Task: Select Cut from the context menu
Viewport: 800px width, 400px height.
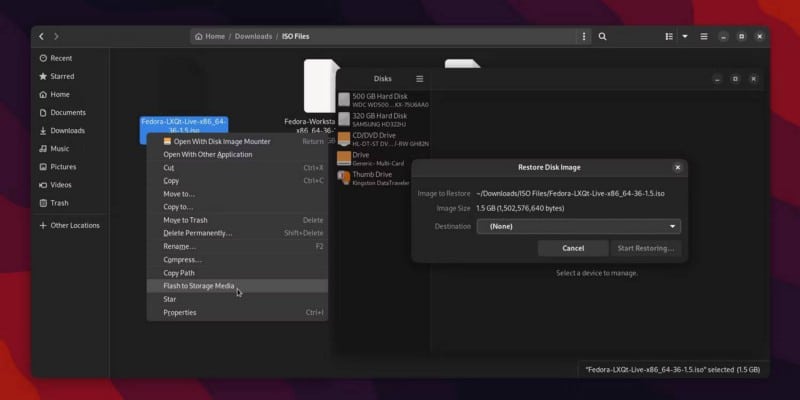Action: point(237,168)
